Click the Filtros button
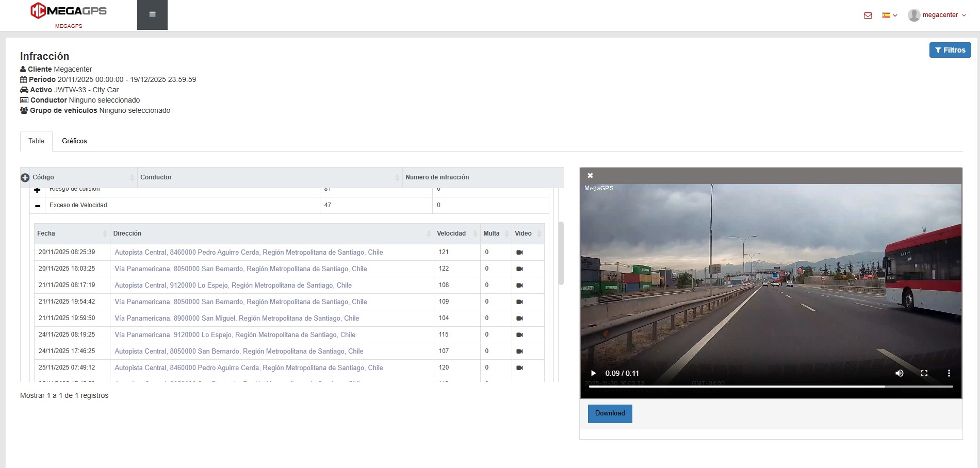Image resolution: width=980 pixels, height=468 pixels. pyautogui.click(x=950, y=50)
